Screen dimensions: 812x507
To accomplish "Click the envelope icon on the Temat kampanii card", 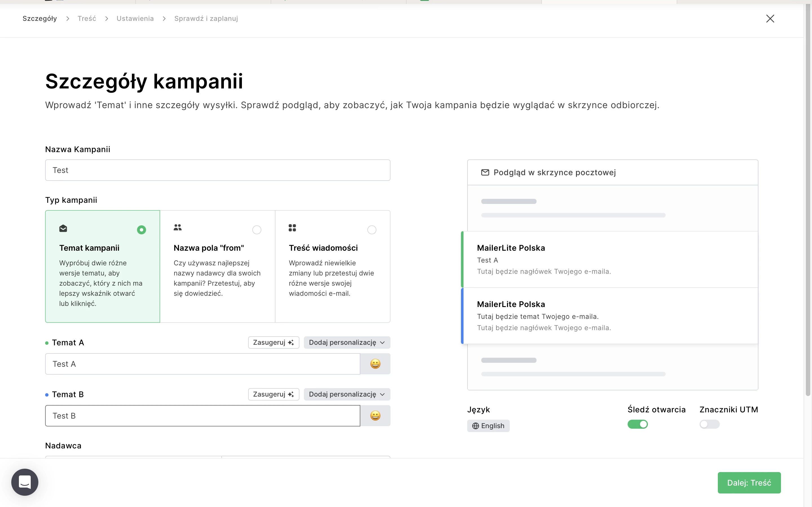I will point(63,228).
